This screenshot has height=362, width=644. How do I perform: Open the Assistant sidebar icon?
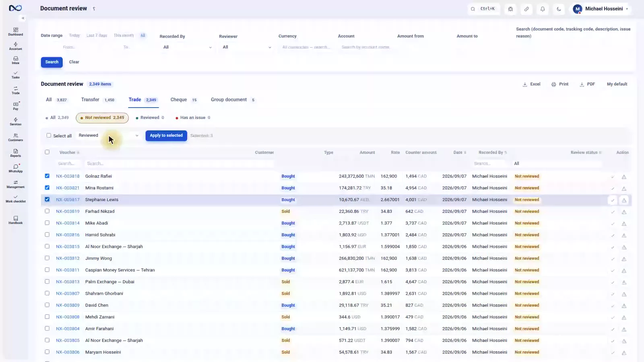coord(15,46)
